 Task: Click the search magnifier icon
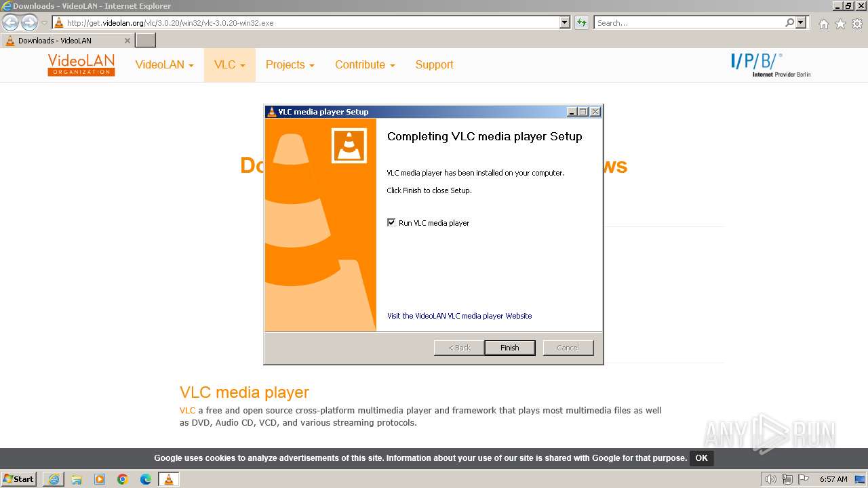789,22
